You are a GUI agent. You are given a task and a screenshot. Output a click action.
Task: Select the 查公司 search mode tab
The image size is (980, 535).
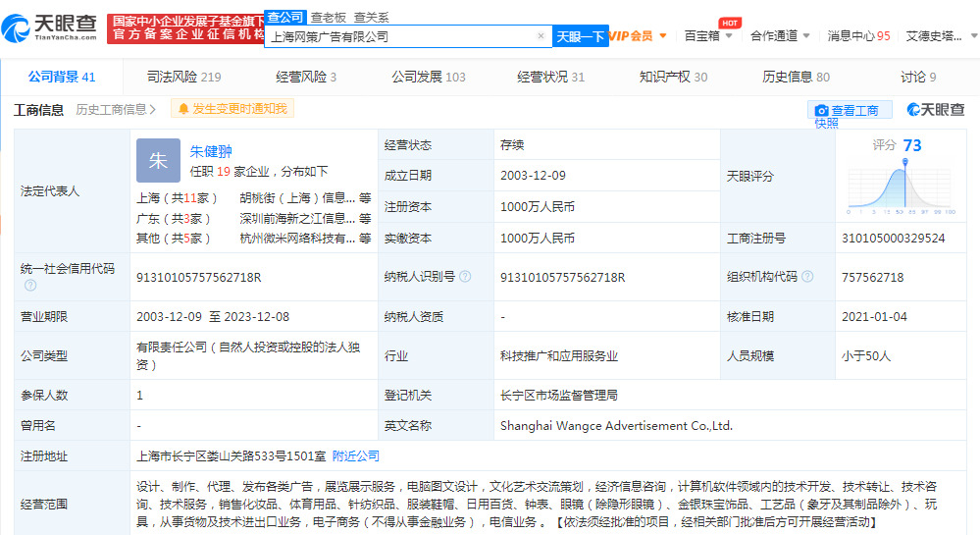pos(285,18)
